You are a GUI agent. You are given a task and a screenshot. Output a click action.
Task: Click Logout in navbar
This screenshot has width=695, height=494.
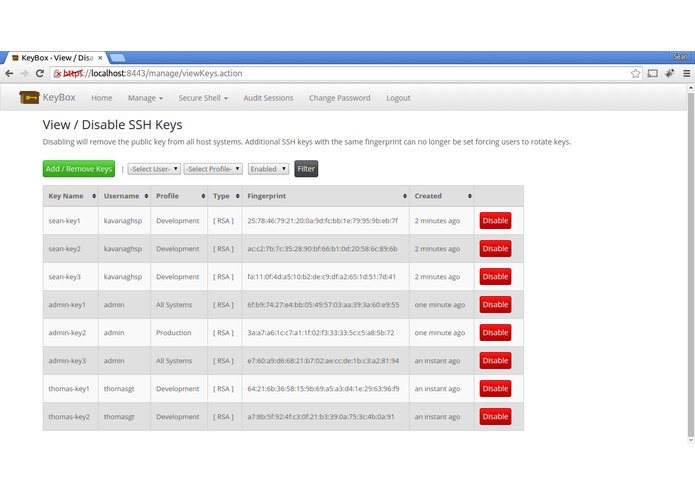coord(398,98)
